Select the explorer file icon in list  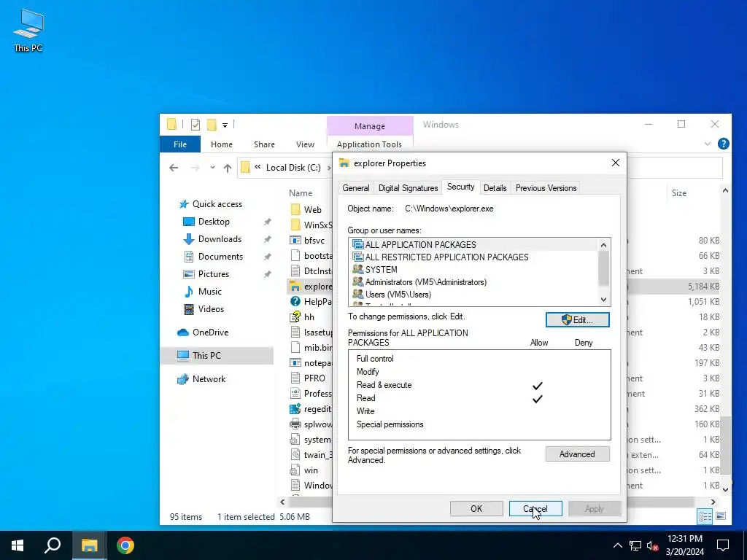[295, 286]
